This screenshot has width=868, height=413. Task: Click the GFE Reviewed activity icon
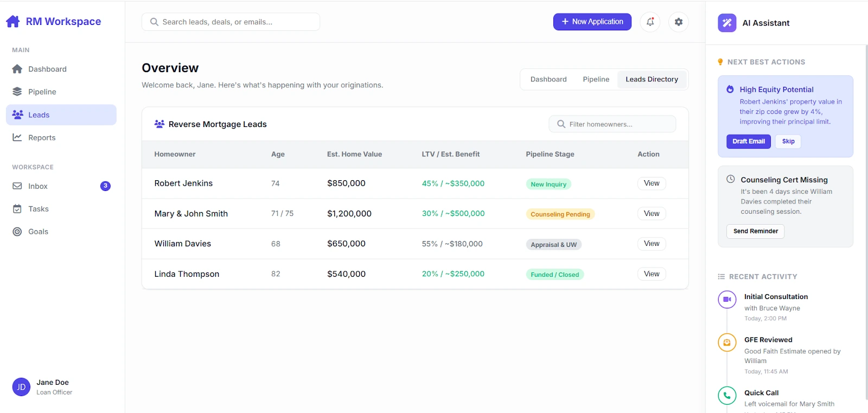click(x=727, y=342)
